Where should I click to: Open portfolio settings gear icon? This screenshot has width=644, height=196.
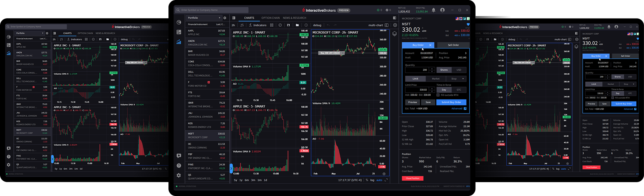225,18
